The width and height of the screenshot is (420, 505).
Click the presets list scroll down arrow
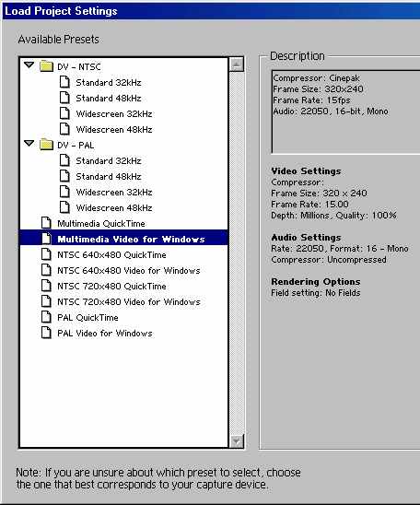pos(237,440)
